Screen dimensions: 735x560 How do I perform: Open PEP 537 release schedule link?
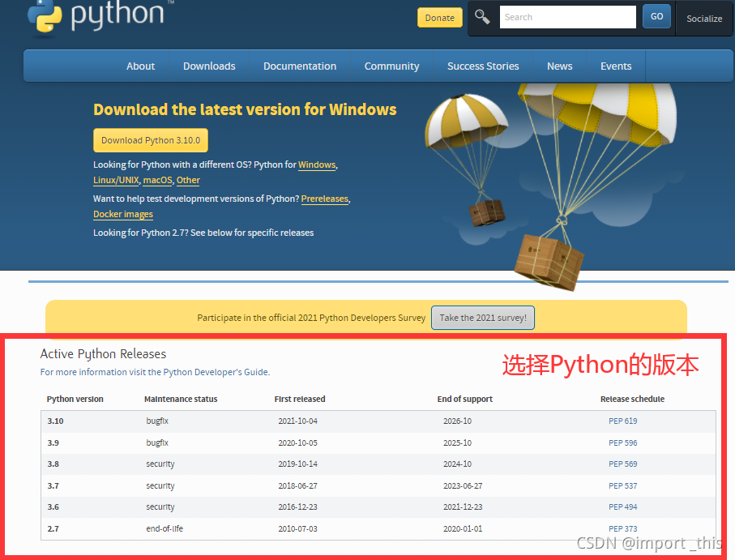(622, 486)
